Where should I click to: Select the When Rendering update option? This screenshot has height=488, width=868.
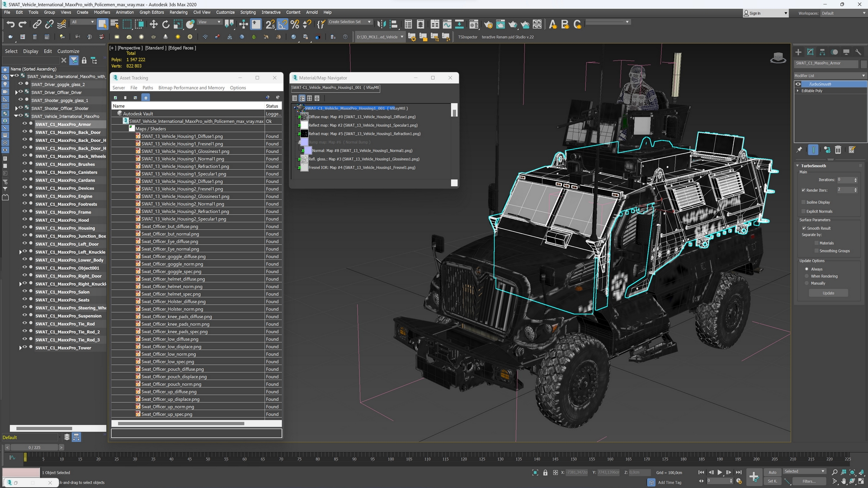[807, 276]
